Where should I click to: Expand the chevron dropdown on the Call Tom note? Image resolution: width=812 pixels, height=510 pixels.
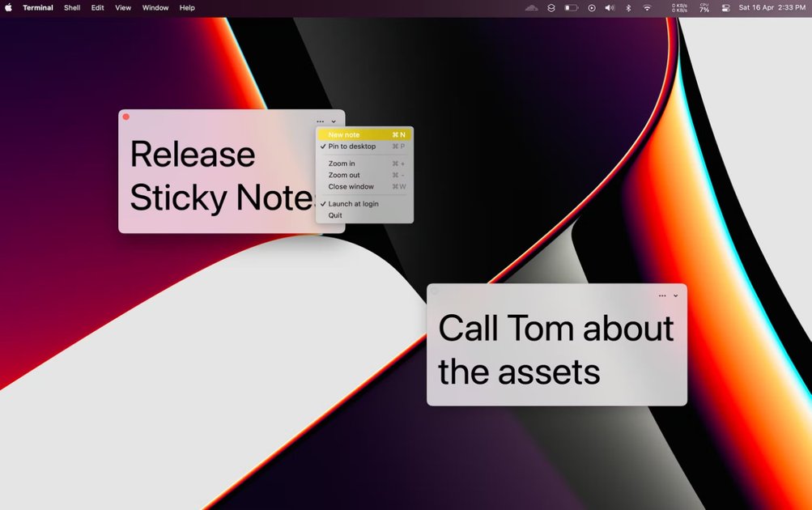(x=675, y=295)
